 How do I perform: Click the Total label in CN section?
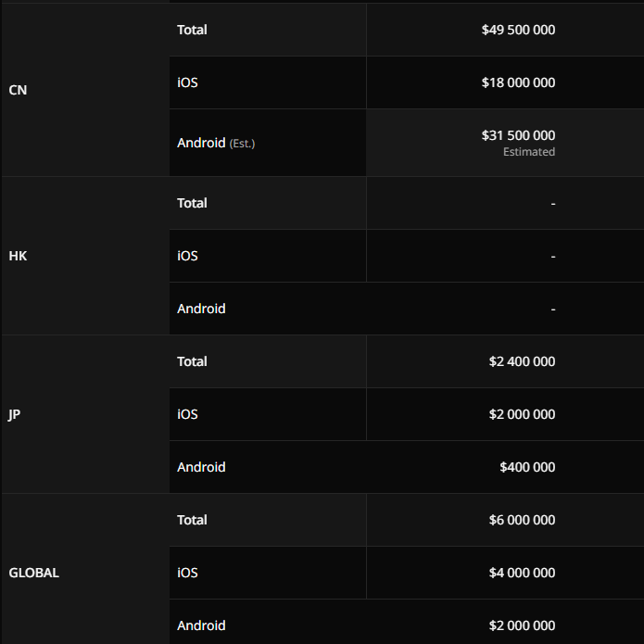(x=192, y=30)
